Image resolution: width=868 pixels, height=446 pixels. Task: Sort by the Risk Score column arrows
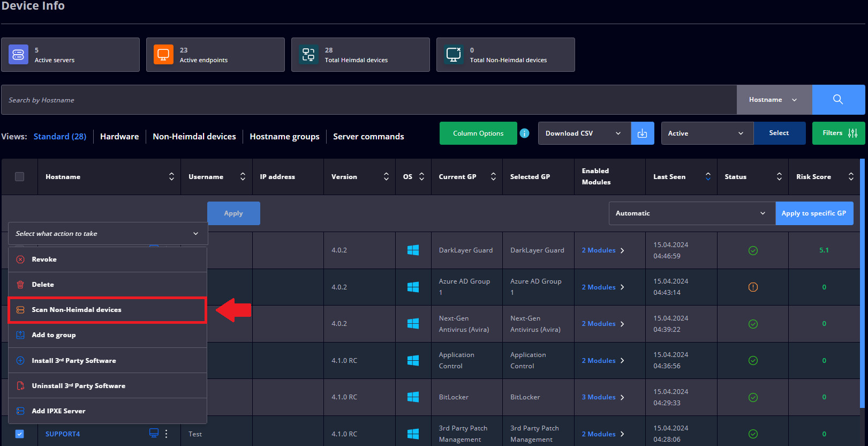click(851, 176)
